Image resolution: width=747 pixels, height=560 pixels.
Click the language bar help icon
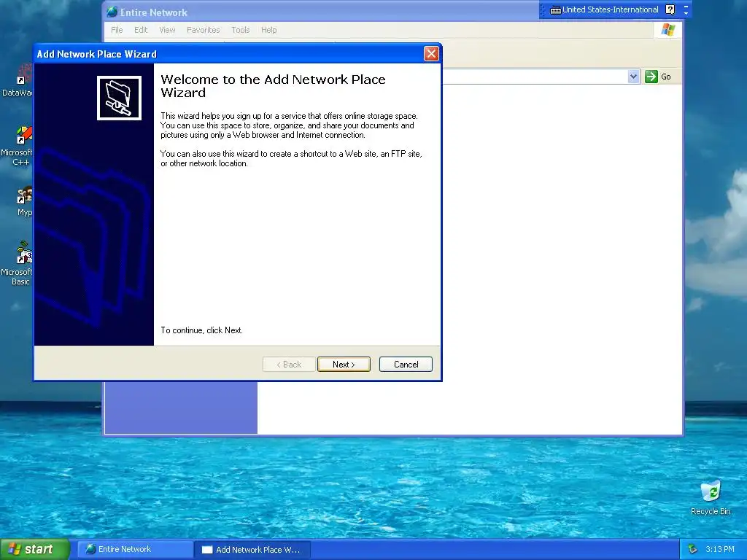click(x=670, y=9)
